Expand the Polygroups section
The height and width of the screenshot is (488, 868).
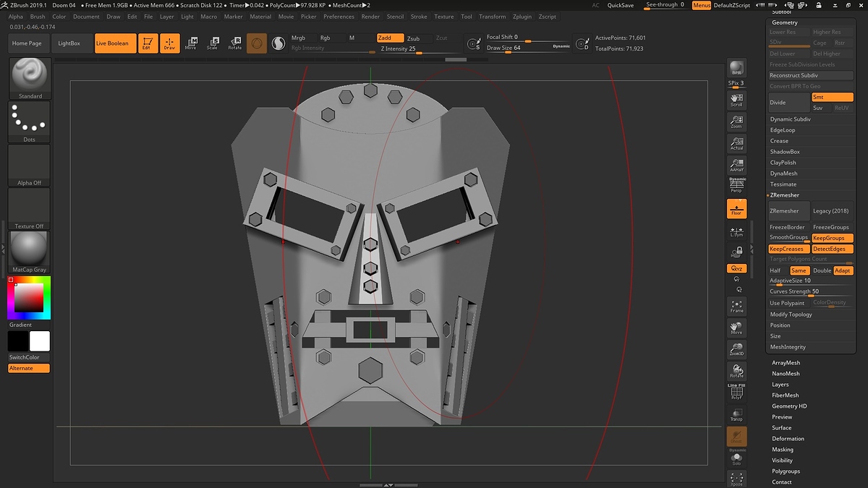pos(786,471)
